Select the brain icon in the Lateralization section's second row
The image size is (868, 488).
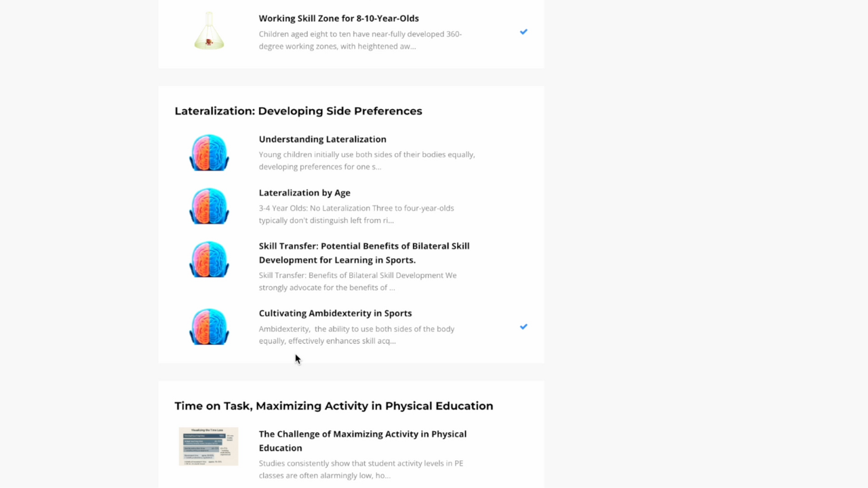point(209,206)
